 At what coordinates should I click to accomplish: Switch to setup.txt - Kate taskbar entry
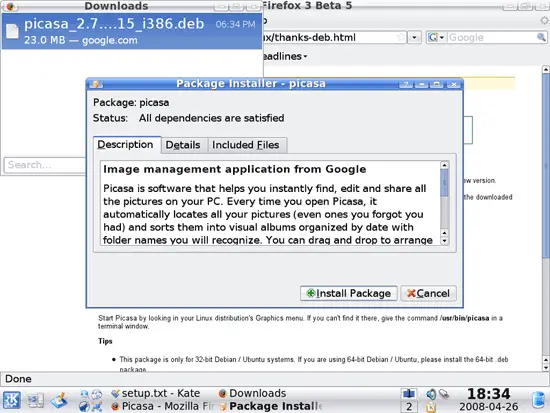[x=156, y=393]
